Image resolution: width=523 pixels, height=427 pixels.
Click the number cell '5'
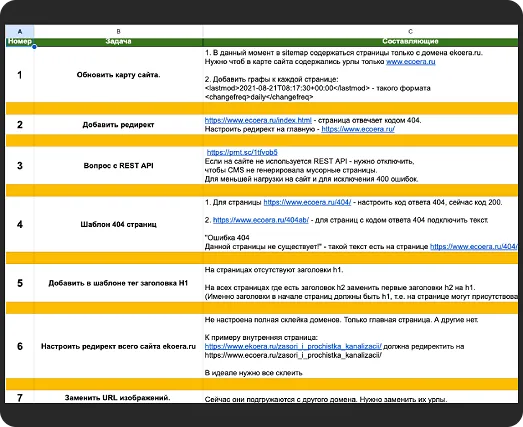(20, 283)
